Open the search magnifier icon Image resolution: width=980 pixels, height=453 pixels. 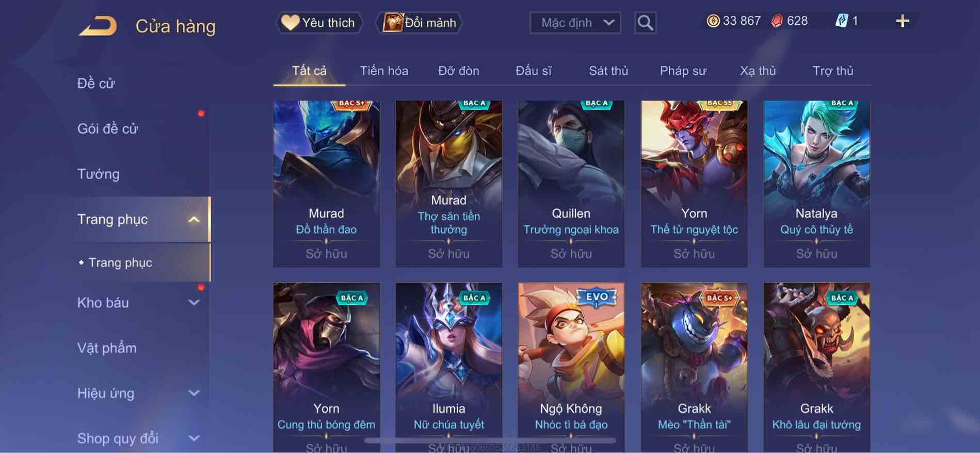[x=645, y=23]
